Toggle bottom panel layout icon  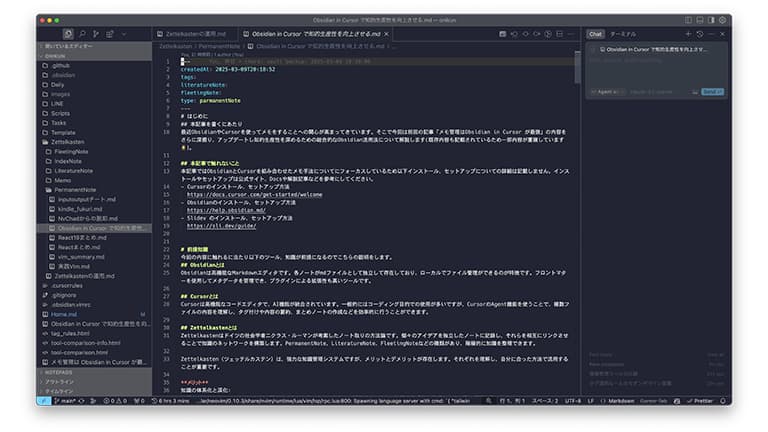699,20
